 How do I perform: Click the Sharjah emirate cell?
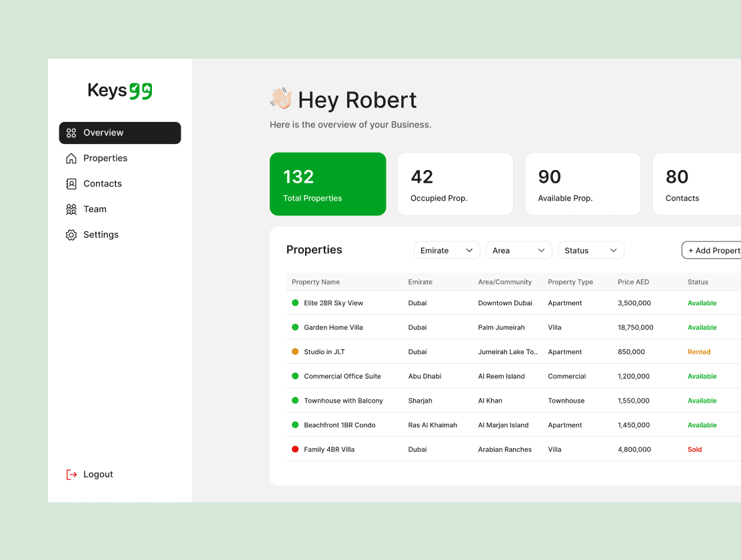click(420, 401)
